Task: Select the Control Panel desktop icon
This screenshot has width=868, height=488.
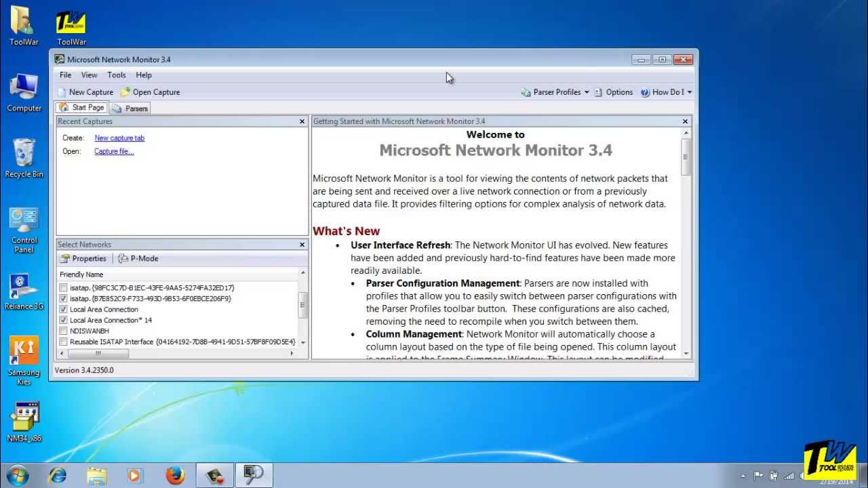Action: (24, 231)
